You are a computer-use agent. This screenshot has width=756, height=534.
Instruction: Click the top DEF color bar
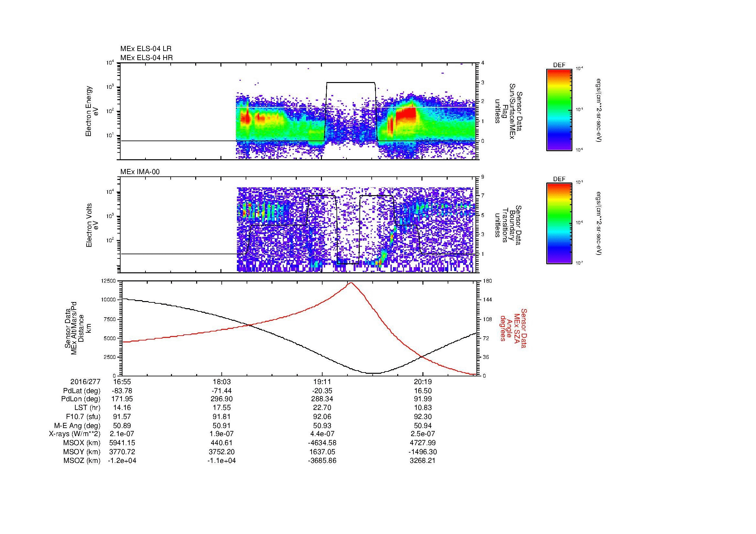[x=559, y=110]
